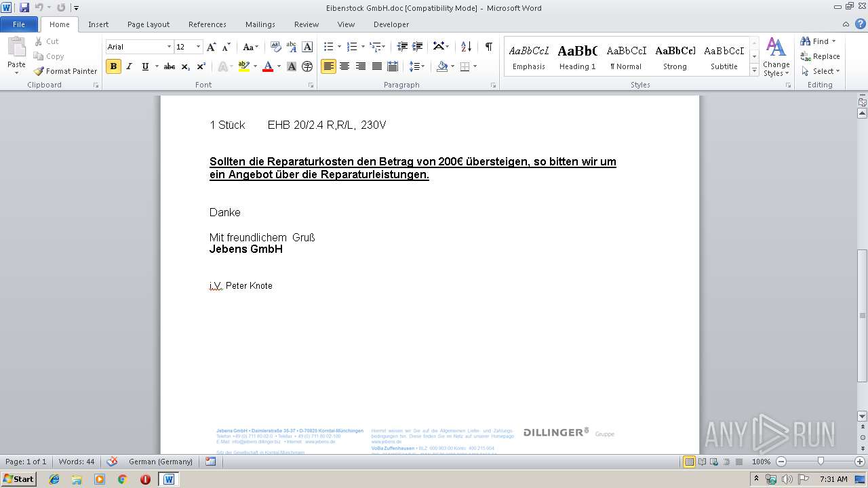
Task: Toggle Align Text Left button
Action: [x=328, y=66]
